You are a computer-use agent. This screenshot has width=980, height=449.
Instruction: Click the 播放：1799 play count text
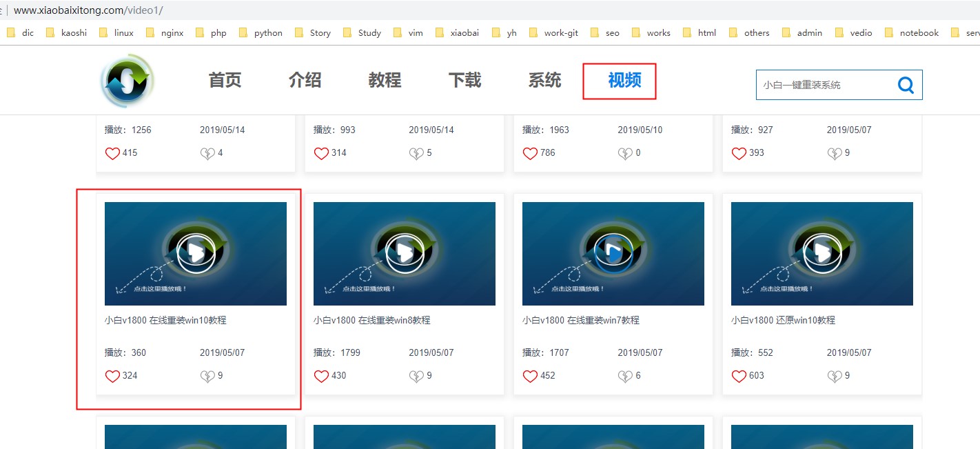(x=336, y=352)
